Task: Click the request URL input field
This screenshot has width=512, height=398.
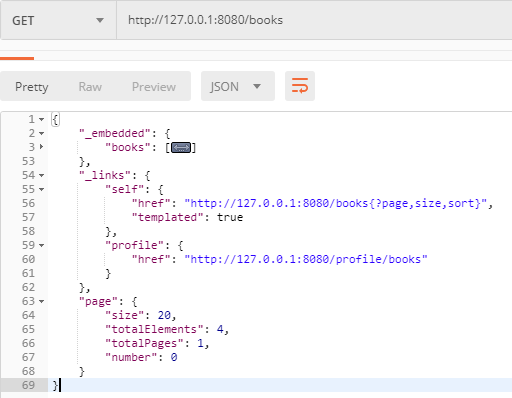Action: click(x=314, y=20)
